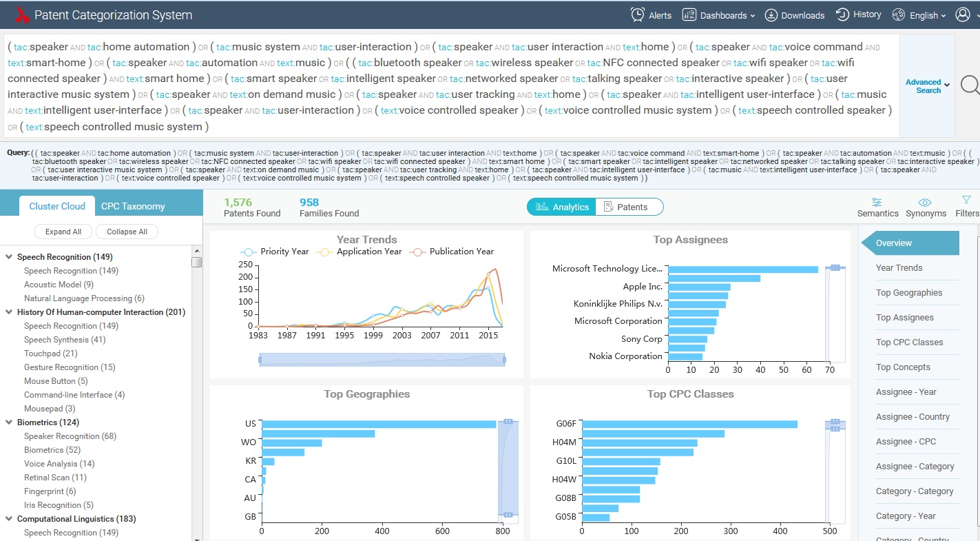Click the user profile icon
The width and height of the screenshot is (980, 541).
point(963,14)
